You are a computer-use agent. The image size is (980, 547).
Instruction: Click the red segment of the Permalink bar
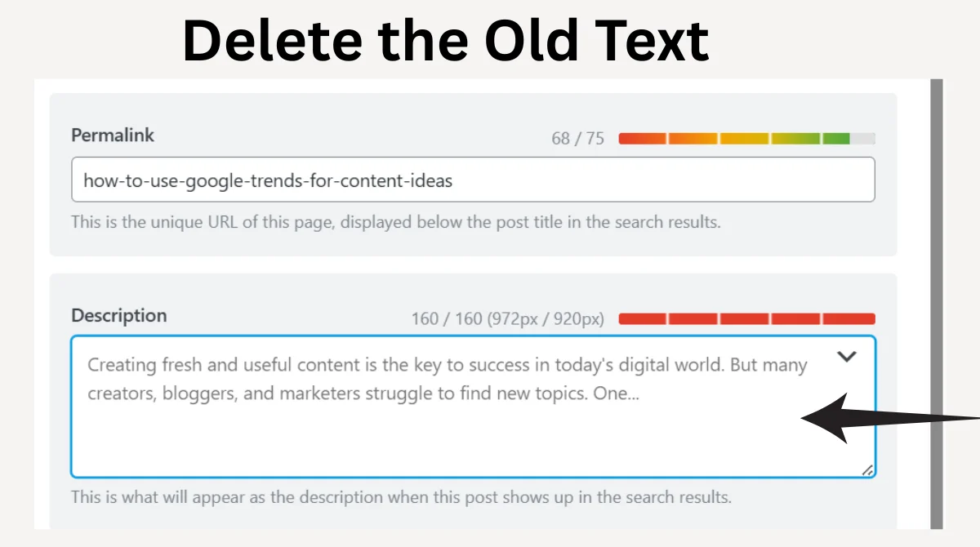click(643, 138)
